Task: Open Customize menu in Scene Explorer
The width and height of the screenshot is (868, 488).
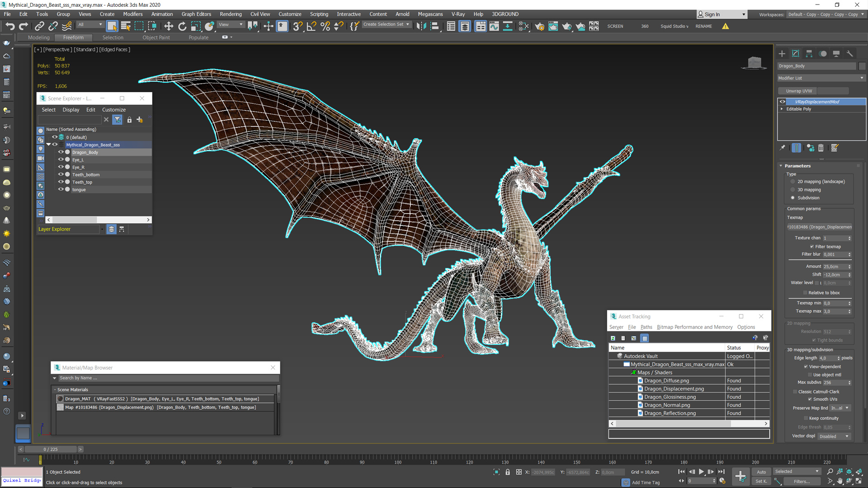Action: [x=114, y=110]
